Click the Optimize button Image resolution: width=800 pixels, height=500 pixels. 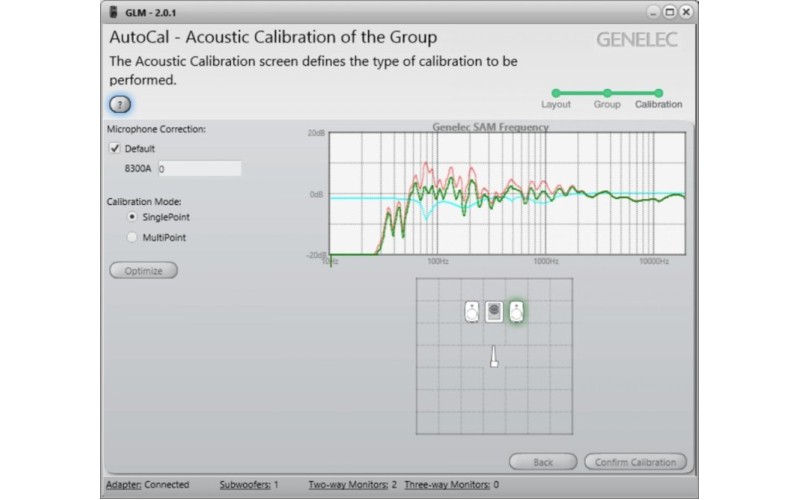[143, 270]
